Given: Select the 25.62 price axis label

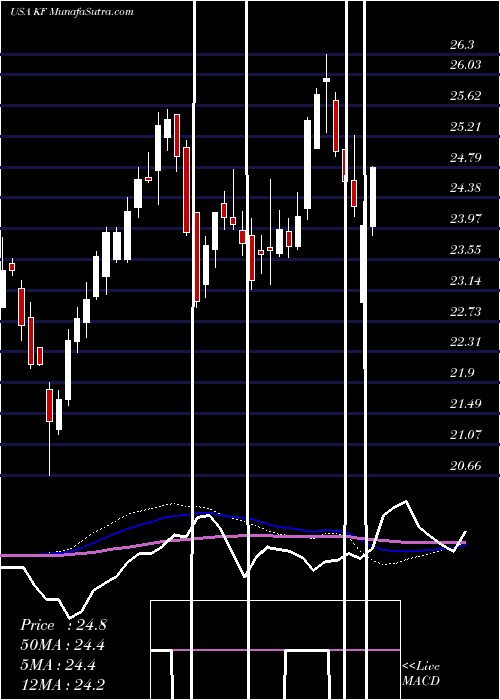Looking at the screenshot, I should coord(466,96).
